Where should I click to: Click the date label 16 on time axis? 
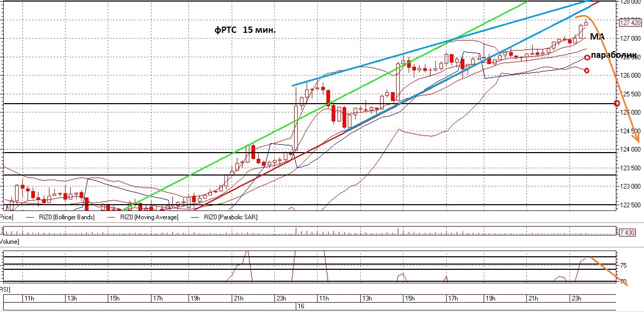pyautogui.click(x=300, y=307)
